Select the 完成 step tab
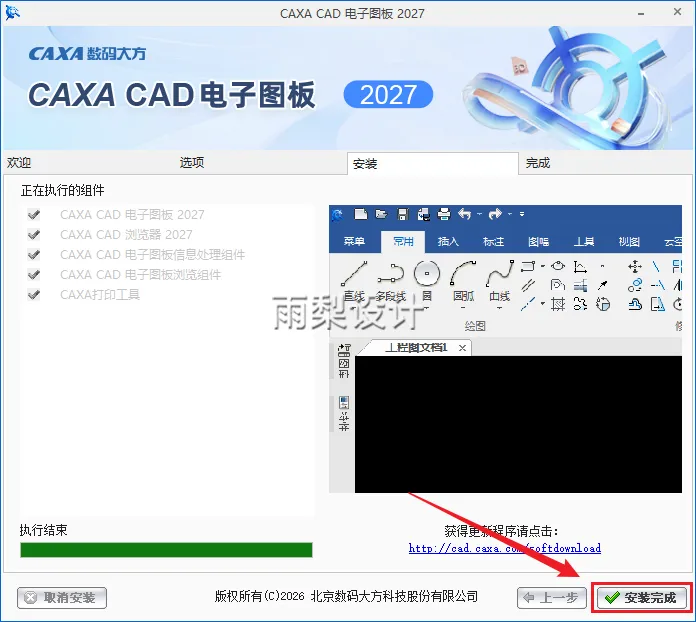Viewport: 696px width, 622px height. (x=538, y=163)
